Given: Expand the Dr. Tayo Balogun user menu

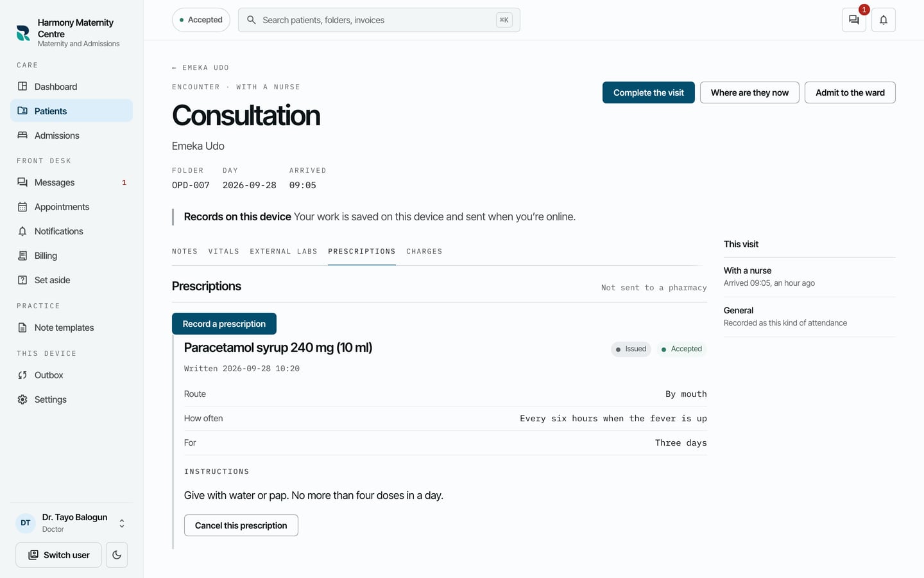Looking at the screenshot, I should (71, 523).
